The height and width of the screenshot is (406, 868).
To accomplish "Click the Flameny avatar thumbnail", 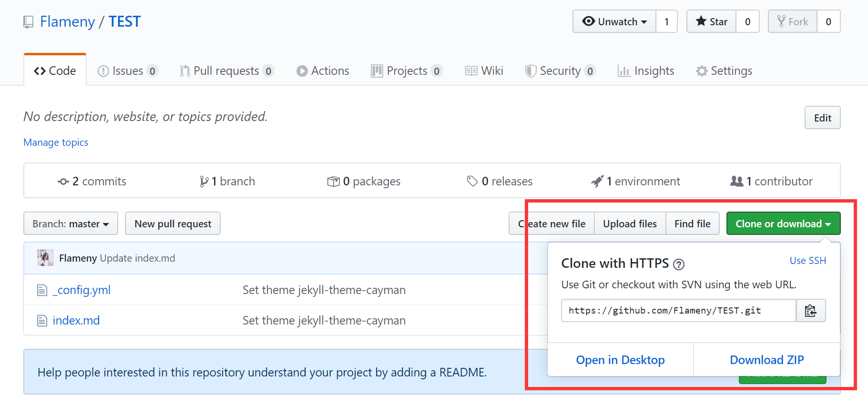I will (x=45, y=258).
